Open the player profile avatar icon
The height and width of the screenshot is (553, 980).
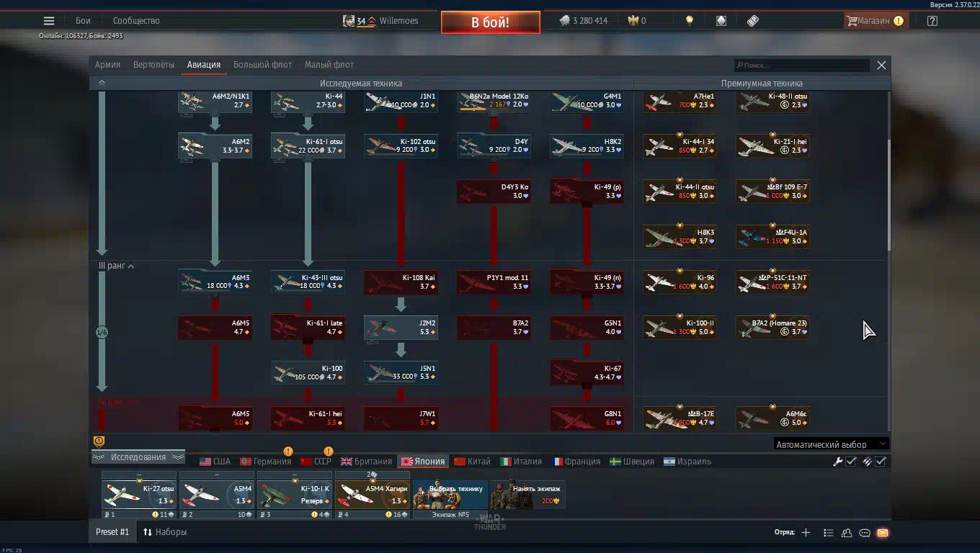(349, 21)
